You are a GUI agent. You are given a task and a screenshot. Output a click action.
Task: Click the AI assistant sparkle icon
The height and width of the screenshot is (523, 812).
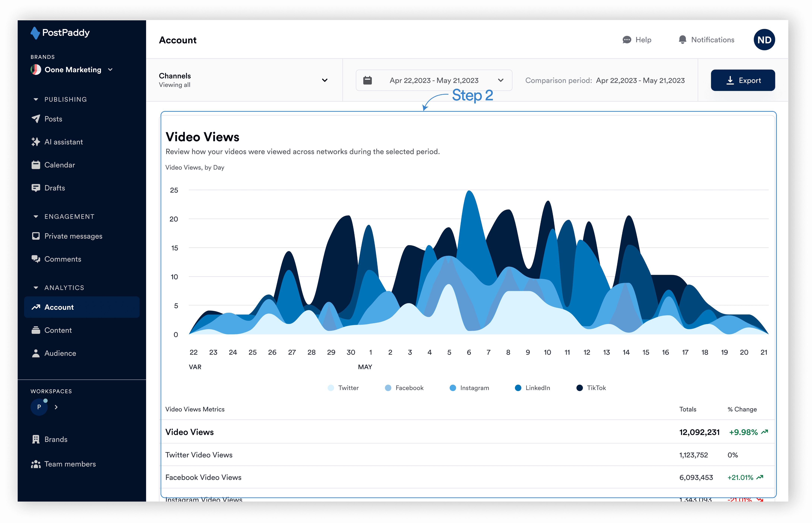pyautogui.click(x=36, y=142)
